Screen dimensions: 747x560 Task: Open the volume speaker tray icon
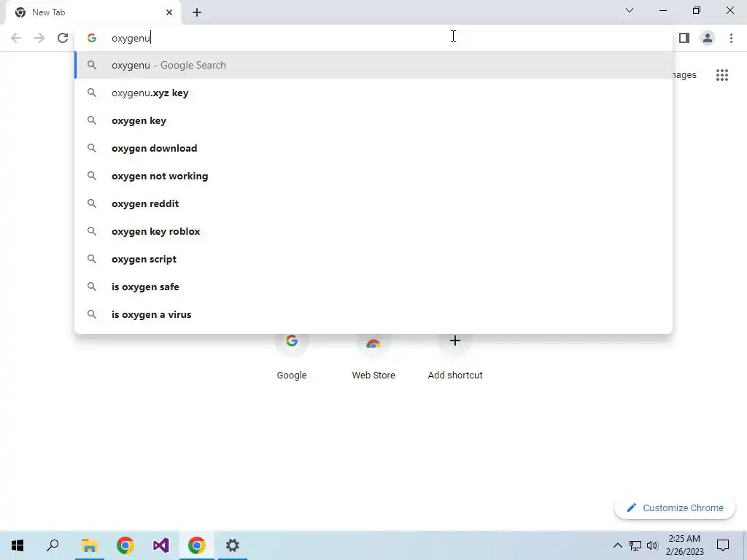point(652,545)
